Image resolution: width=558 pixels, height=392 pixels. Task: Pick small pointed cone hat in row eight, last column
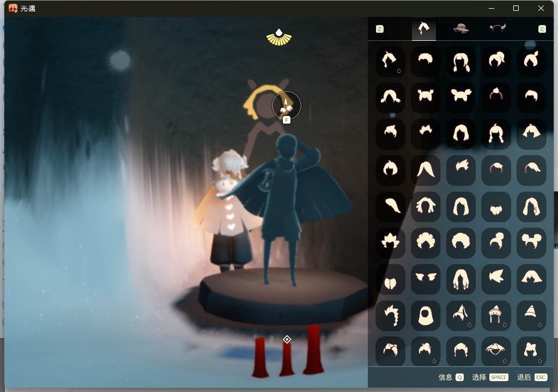pyautogui.click(x=531, y=316)
